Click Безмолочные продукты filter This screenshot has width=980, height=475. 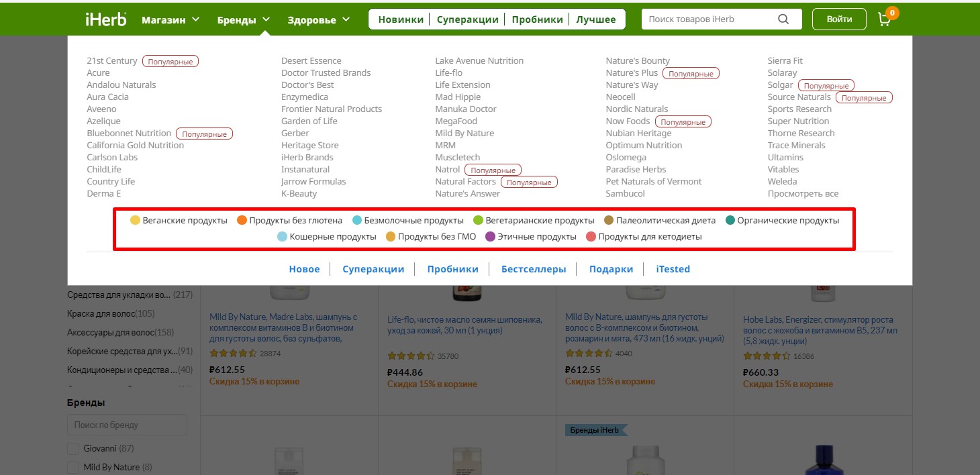[408, 220]
